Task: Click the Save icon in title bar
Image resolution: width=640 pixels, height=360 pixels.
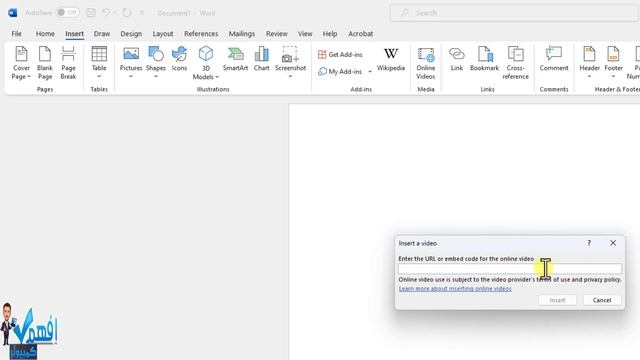Action: pyautogui.click(x=91, y=13)
